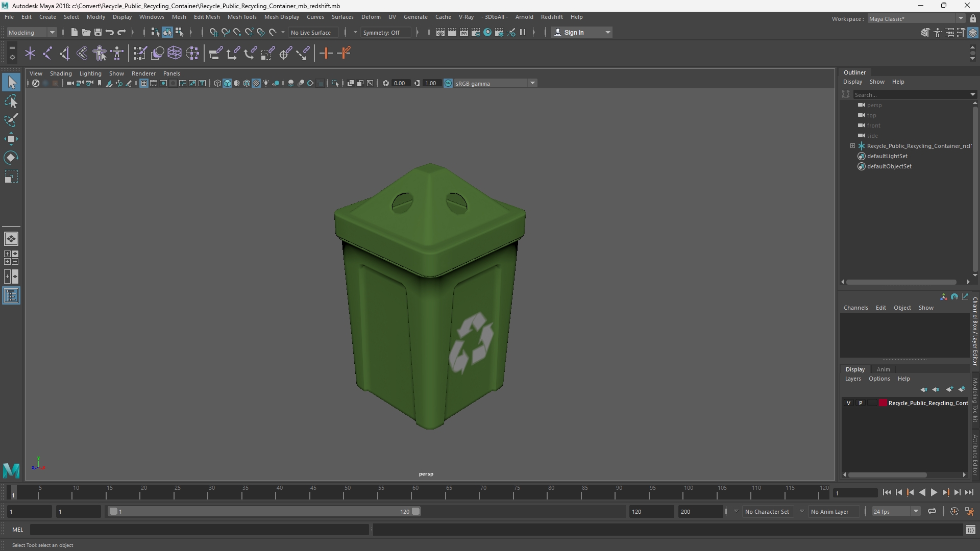The height and width of the screenshot is (551, 980).
Task: Expand Recycle_Public_Recycling_Container node in Outliner
Action: [x=852, y=146]
